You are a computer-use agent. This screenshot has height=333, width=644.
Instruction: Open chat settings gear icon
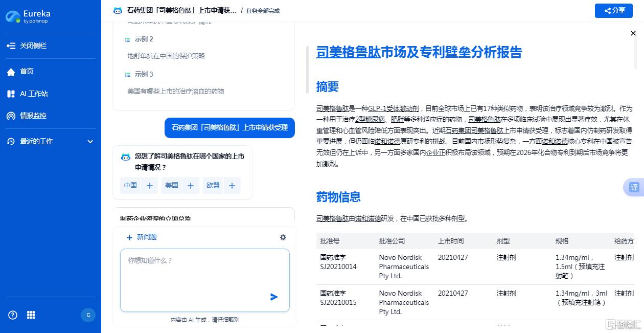[283, 237]
